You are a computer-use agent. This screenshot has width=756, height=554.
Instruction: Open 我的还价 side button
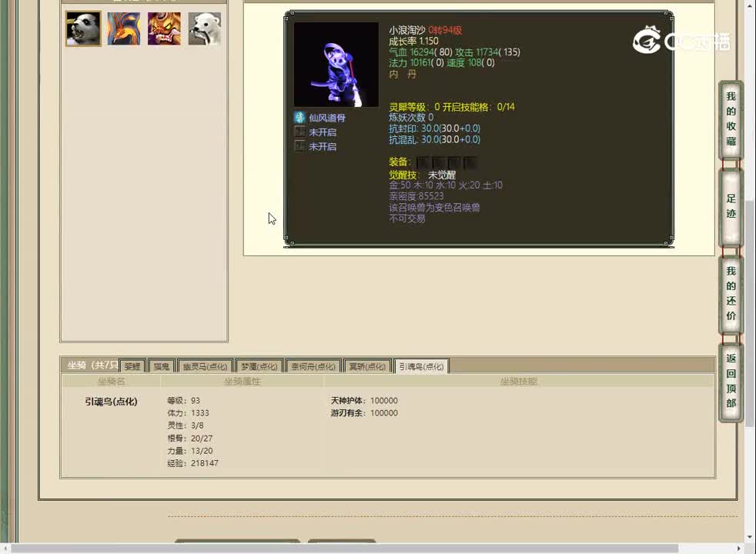pyautogui.click(x=731, y=294)
